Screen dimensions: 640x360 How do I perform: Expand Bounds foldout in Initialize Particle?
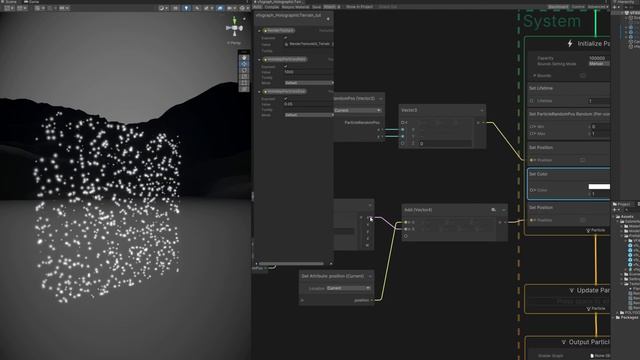point(535,76)
